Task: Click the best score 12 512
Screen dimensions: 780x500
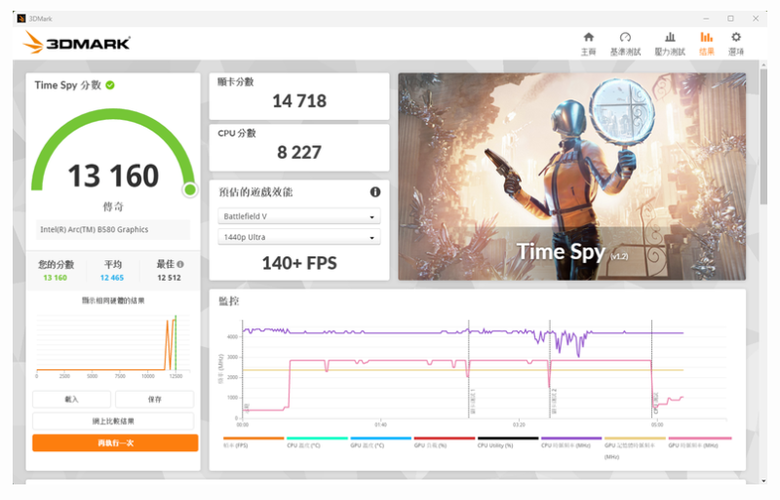Action: pyautogui.click(x=169, y=278)
